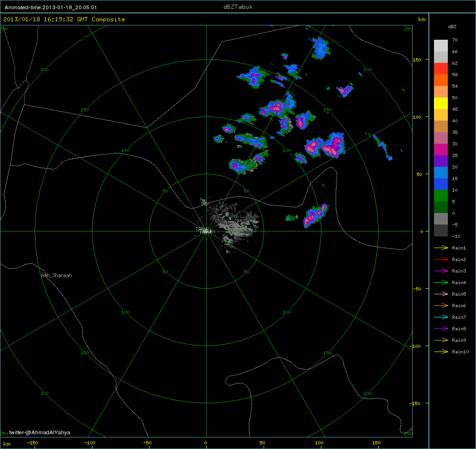Click the "Rain6" legend label
Viewport: 476px width, 449px height.
[x=459, y=306]
